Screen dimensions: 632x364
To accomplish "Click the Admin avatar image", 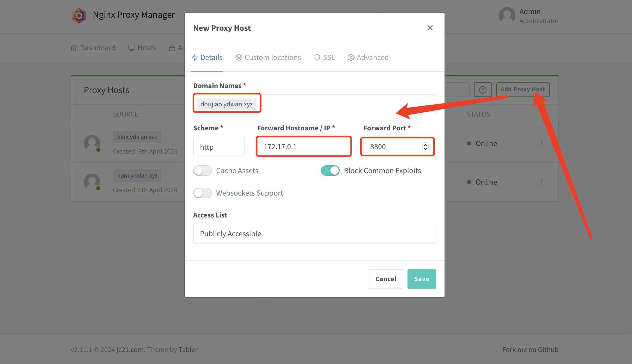I will click(507, 16).
